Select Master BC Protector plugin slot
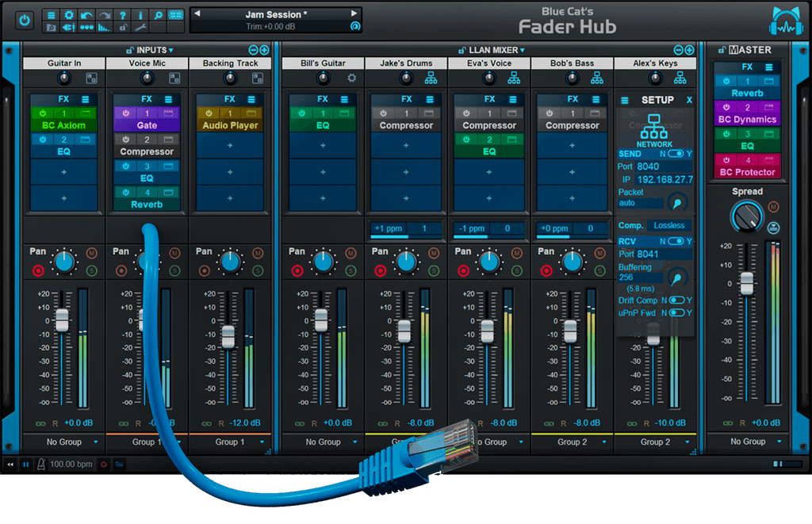Image resolution: width=812 pixels, height=524 pixels. (x=747, y=166)
